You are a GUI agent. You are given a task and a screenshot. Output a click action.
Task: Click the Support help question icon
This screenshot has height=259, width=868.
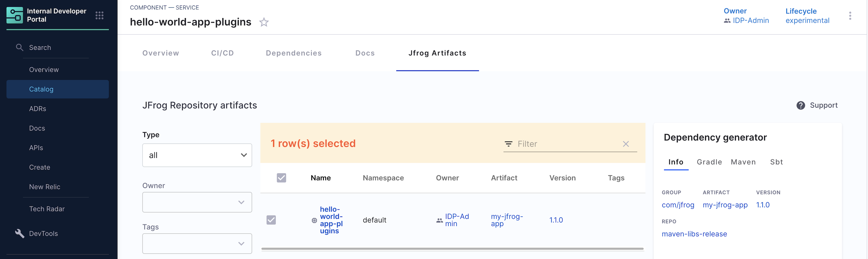pos(801,105)
